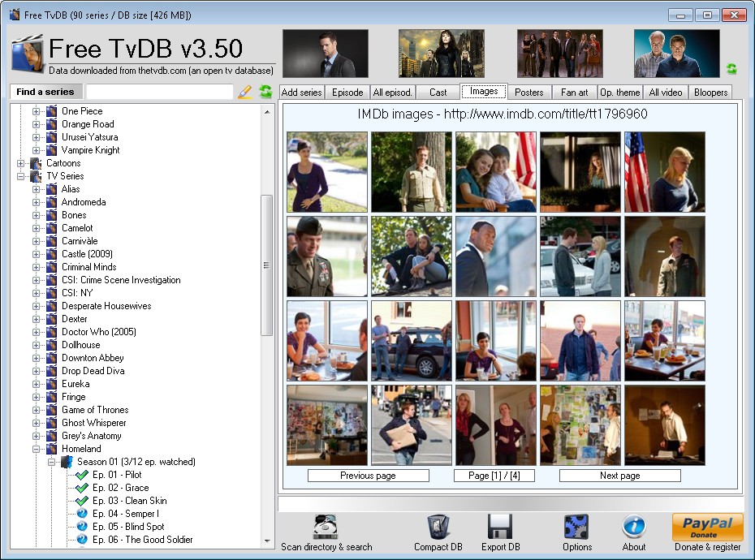This screenshot has width=755, height=560.
Task: Open the About info icon
Action: coord(633,527)
